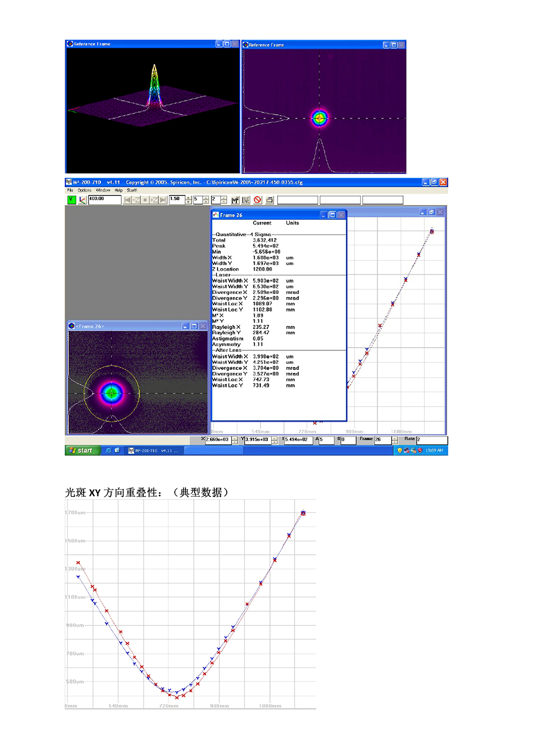
Task: Click the Rayleigh X value 235.27
Action: (261, 327)
